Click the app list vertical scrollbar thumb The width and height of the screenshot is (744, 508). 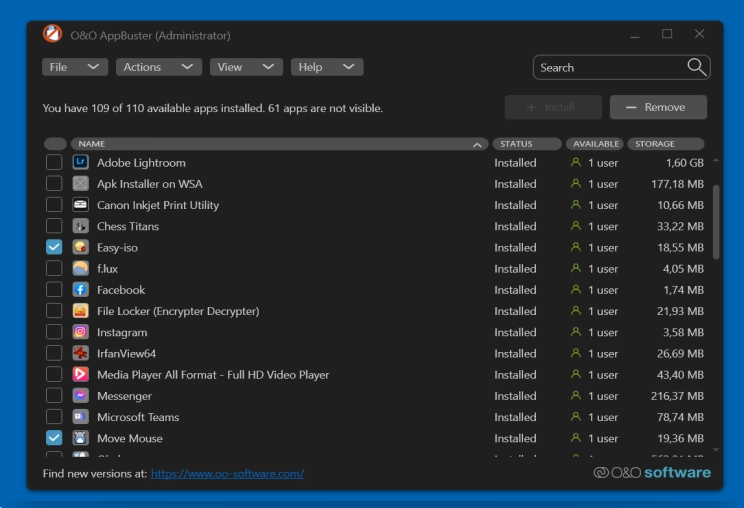[716, 222]
